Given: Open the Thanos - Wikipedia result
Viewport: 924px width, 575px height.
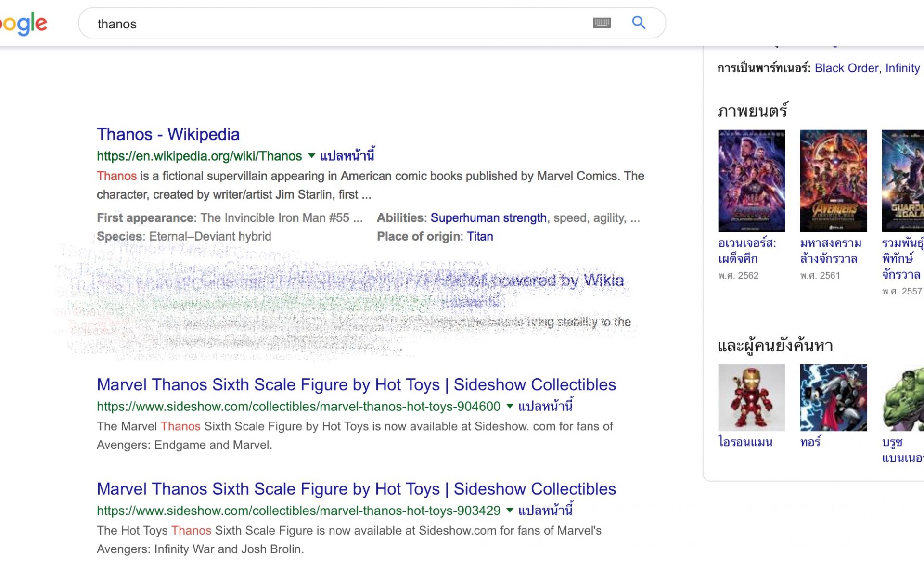Looking at the screenshot, I should (168, 134).
